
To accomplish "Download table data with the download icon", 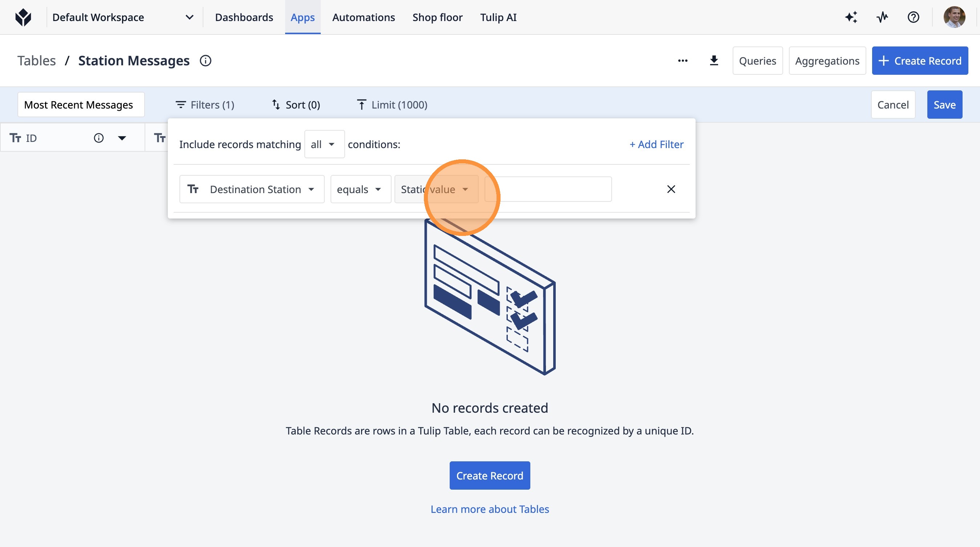I will point(714,61).
